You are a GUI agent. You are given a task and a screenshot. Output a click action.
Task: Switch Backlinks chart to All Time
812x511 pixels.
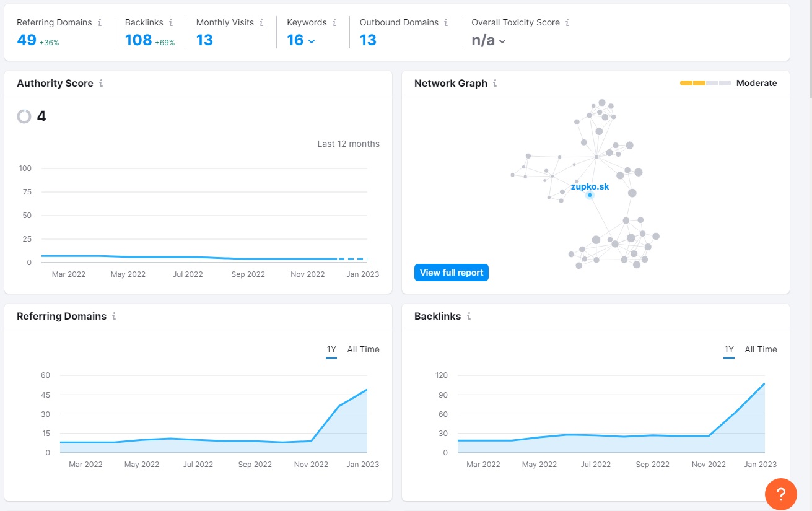pyautogui.click(x=761, y=350)
